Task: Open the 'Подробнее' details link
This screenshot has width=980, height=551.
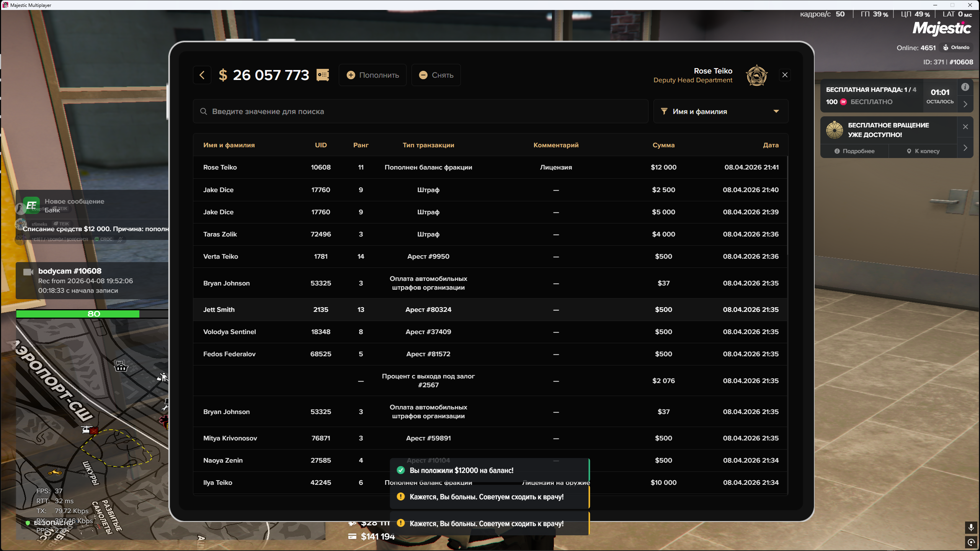Action: [x=854, y=151]
